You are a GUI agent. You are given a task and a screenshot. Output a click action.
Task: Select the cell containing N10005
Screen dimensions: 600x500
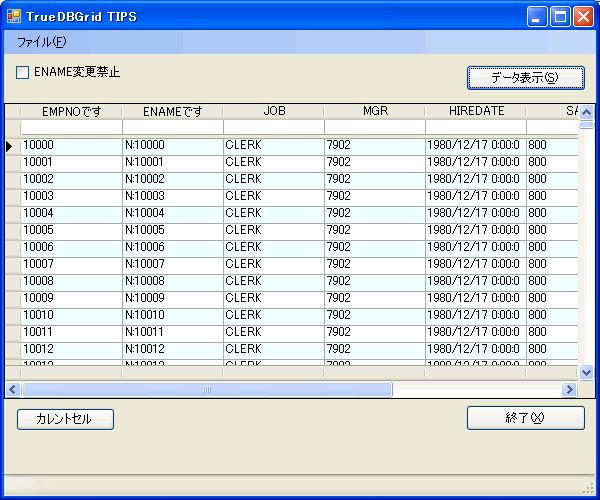click(x=172, y=230)
